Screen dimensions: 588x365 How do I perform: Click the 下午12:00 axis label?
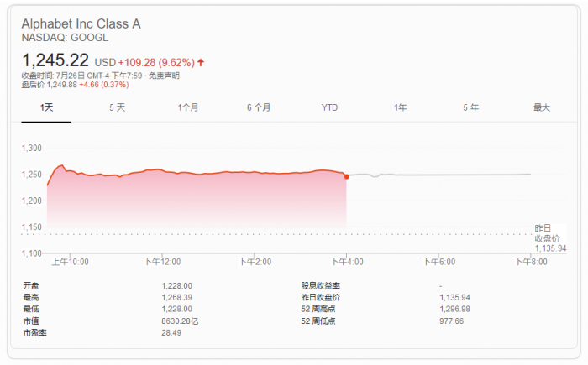[x=162, y=262]
